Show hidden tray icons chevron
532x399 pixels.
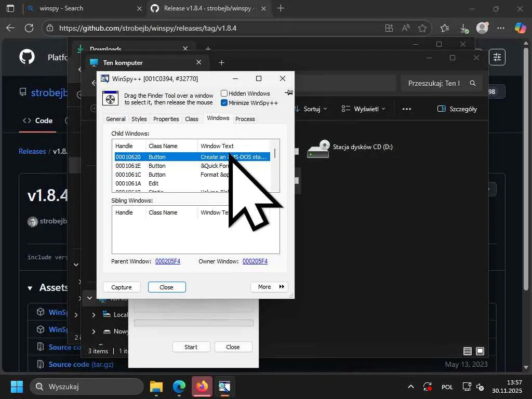click(x=410, y=387)
